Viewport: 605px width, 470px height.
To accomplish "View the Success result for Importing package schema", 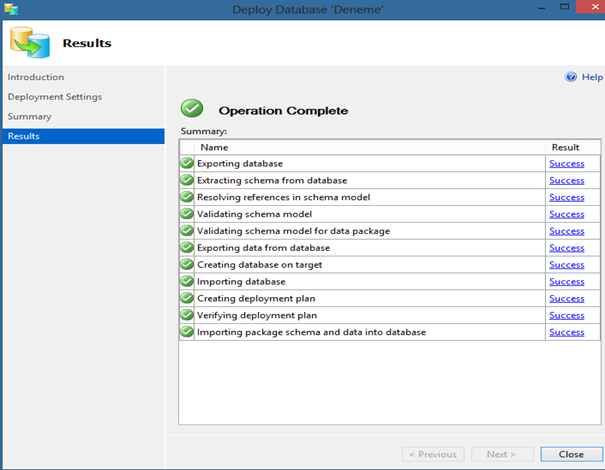I will click(x=567, y=332).
